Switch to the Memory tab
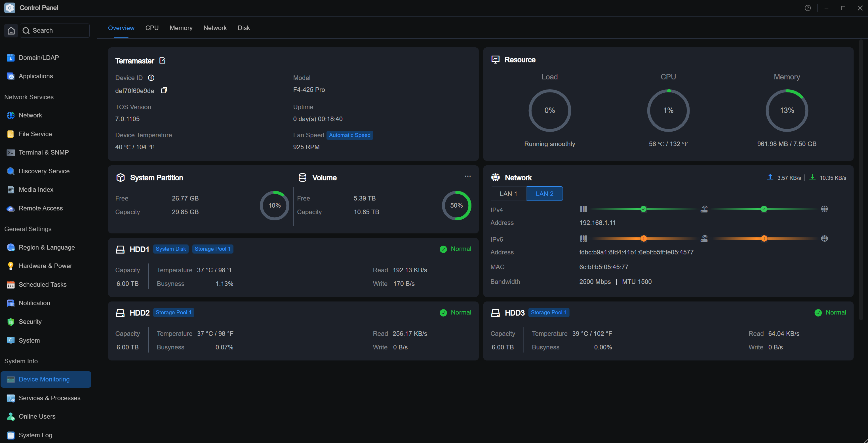This screenshot has height=443, width=868. [181, 28]
